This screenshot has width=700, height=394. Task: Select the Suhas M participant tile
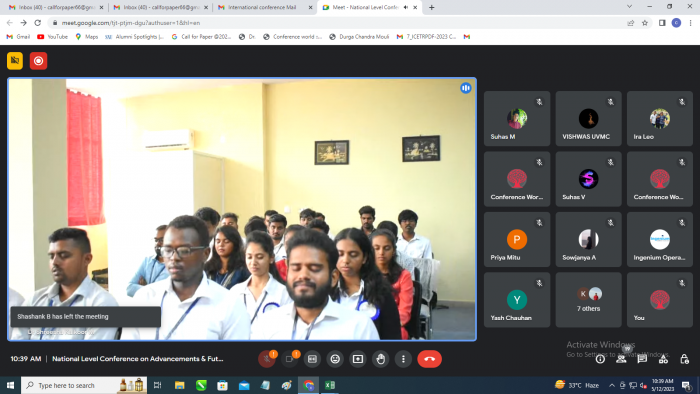point(517,119)
